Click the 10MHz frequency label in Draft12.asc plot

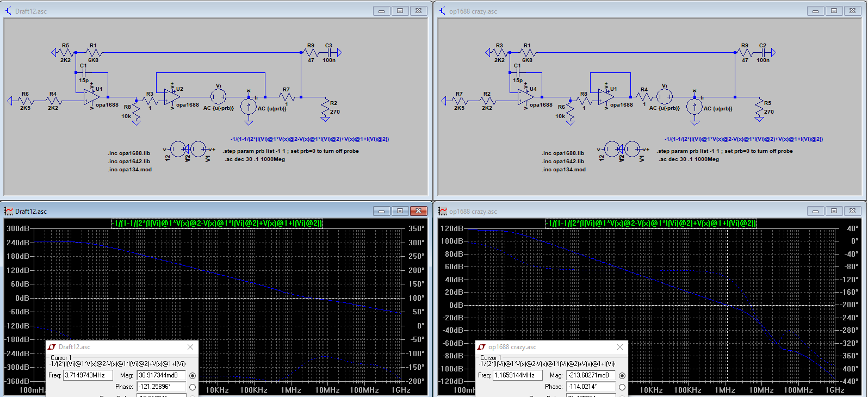[327, 390]
